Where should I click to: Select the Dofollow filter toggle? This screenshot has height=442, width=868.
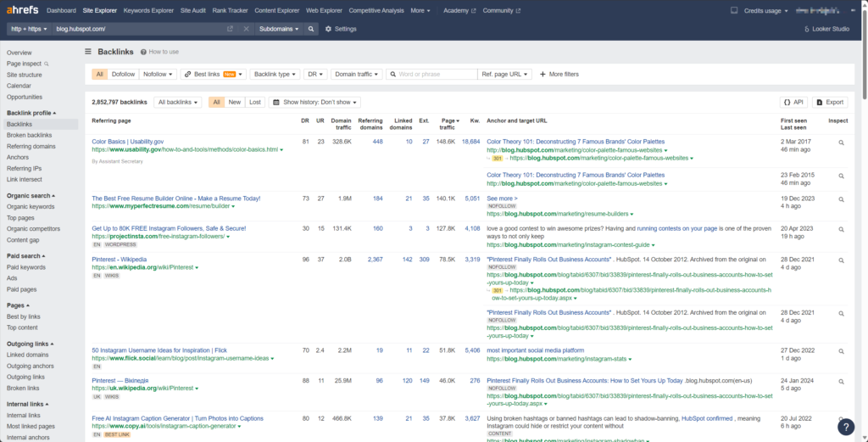123,74
